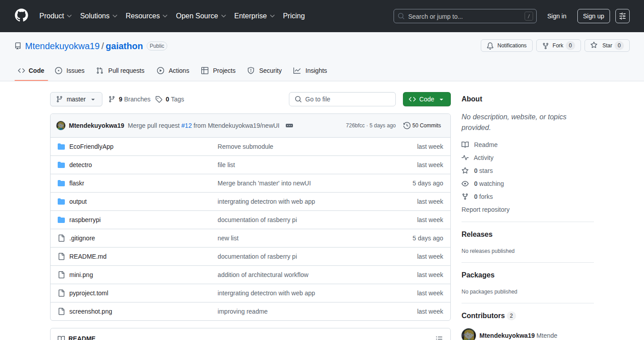Fork the repository button
The image size is (644, 340).
[558, 46]
